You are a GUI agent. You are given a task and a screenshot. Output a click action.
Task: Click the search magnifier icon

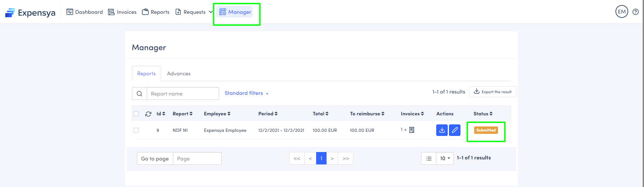click(x=140, y=94)
